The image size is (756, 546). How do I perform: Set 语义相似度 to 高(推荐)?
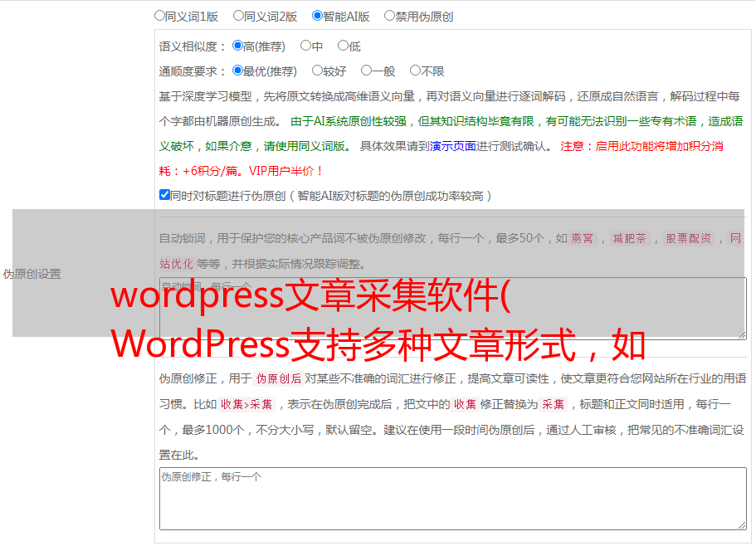pos(237,46)
